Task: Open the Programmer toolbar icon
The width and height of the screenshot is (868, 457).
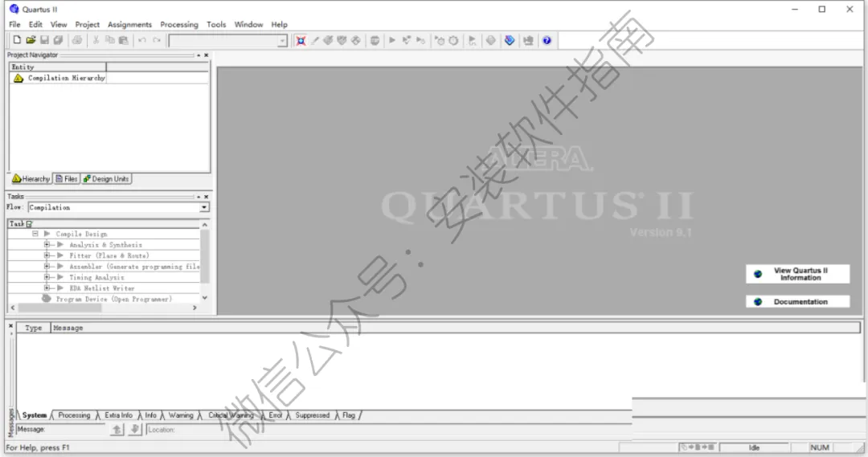Action: pos(510,40)
